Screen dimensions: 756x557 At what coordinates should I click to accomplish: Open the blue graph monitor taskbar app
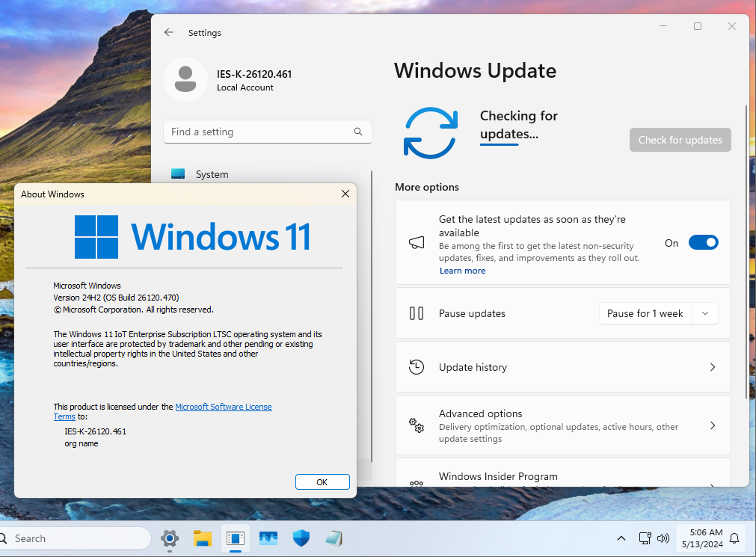coord(268,538)
